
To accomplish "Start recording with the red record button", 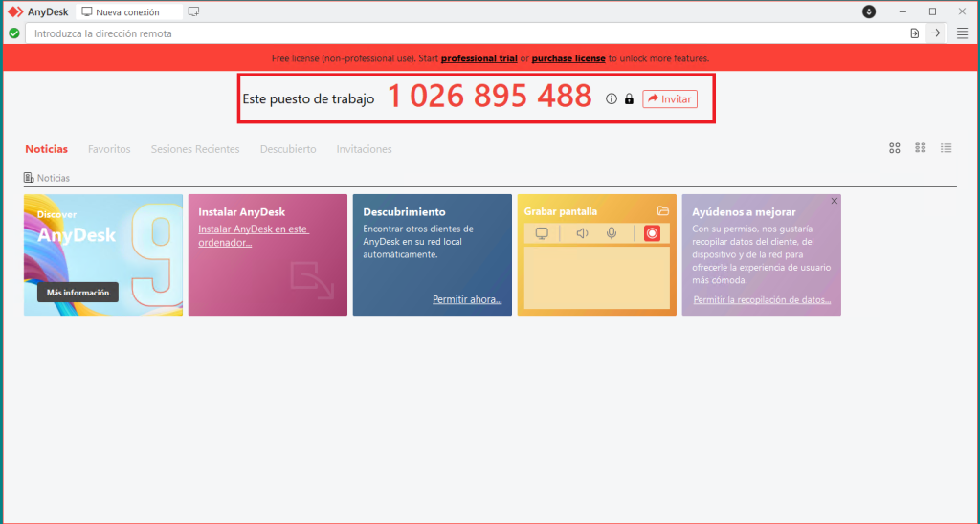I will [652, 233].
